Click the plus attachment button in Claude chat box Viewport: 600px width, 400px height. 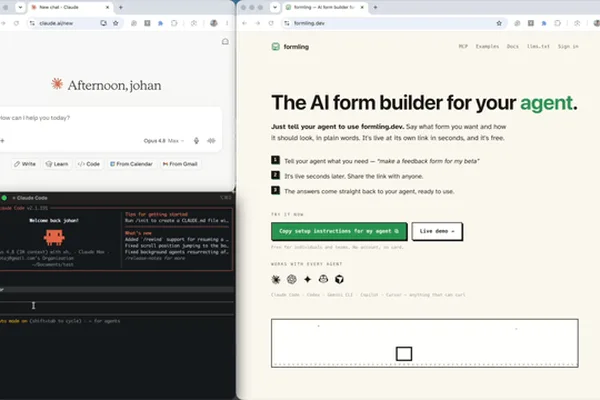pyautogui.click(x=2, y=141)
